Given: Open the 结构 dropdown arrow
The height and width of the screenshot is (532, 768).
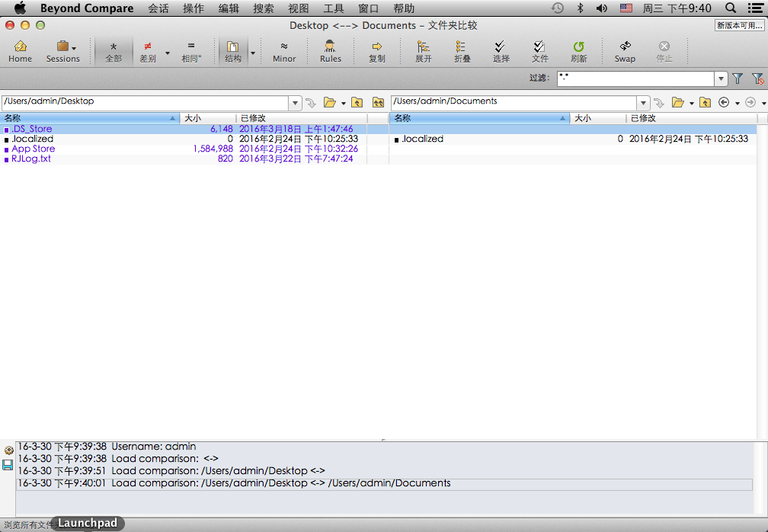Looking at the screenshot, I should click(253, 52).
